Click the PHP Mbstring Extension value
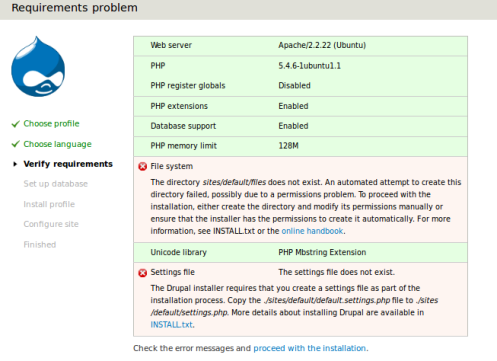Screen dimensions: 497x361 point(322,252)
